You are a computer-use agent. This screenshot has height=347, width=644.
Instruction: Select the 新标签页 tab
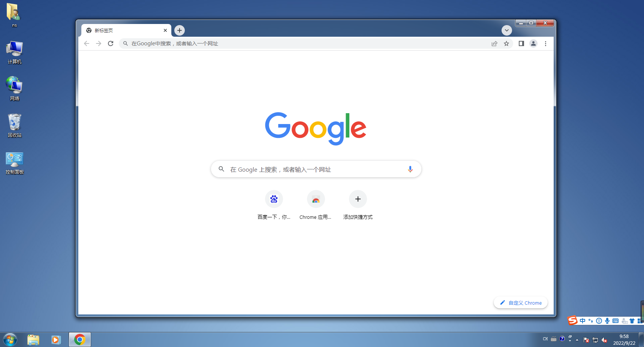[126, 30]
